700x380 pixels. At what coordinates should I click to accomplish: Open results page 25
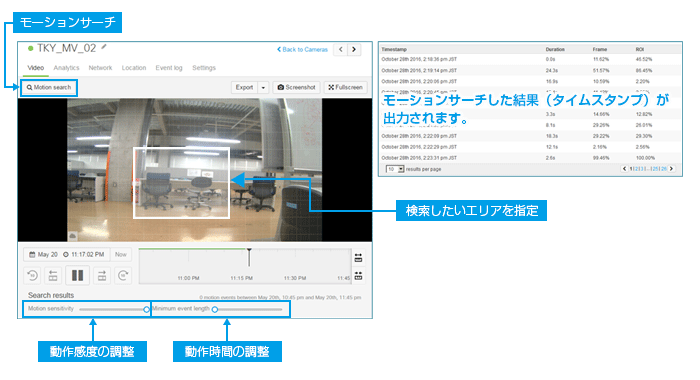tap(655, 169)
